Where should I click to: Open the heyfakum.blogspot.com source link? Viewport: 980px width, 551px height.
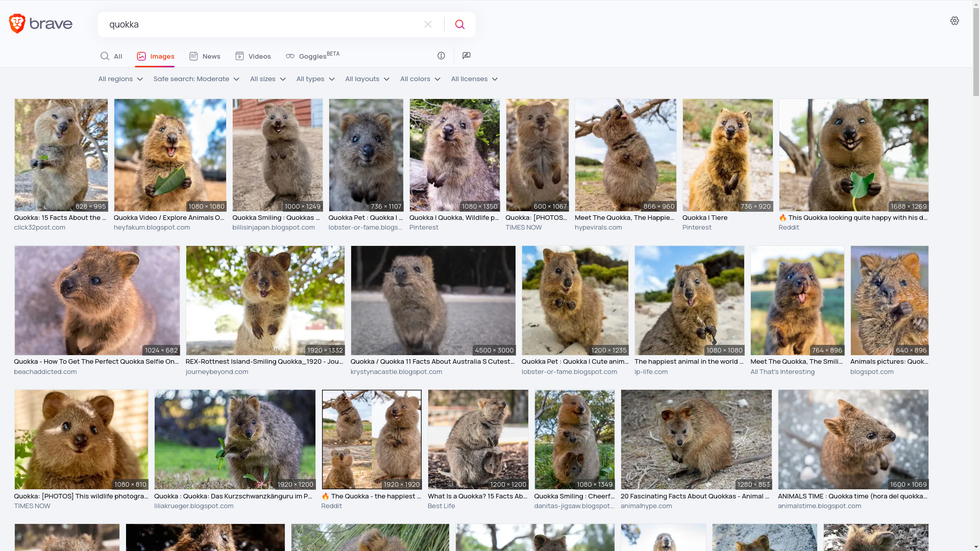(x=152, y=228)
